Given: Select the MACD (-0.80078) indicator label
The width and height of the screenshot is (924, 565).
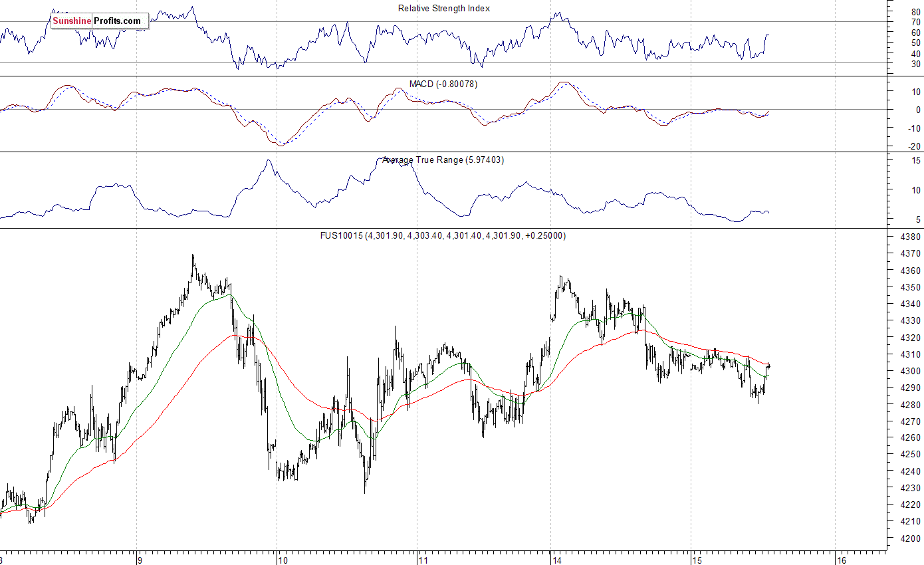Looking at the screenshot, I should 443,84.
